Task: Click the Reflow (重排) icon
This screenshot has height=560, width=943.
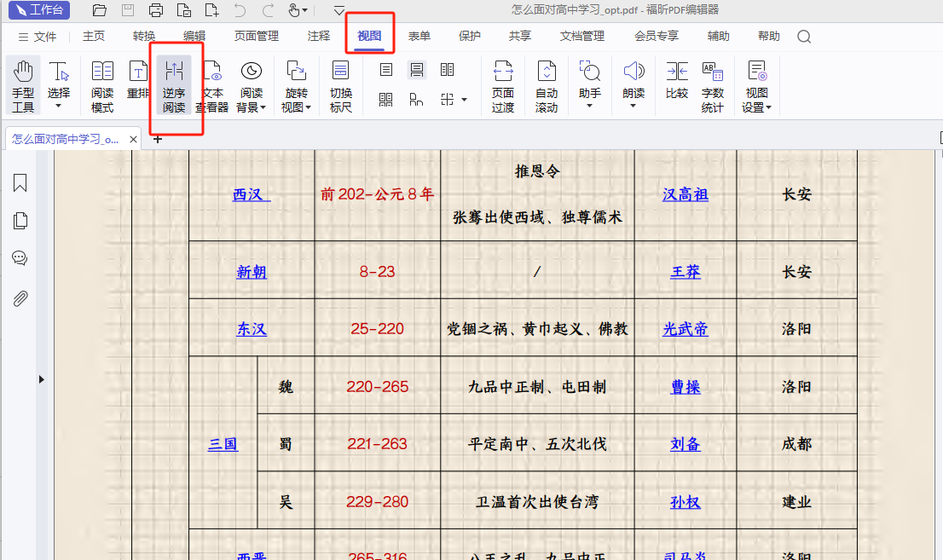Action: pyautogui.click(x=138, y=85)
